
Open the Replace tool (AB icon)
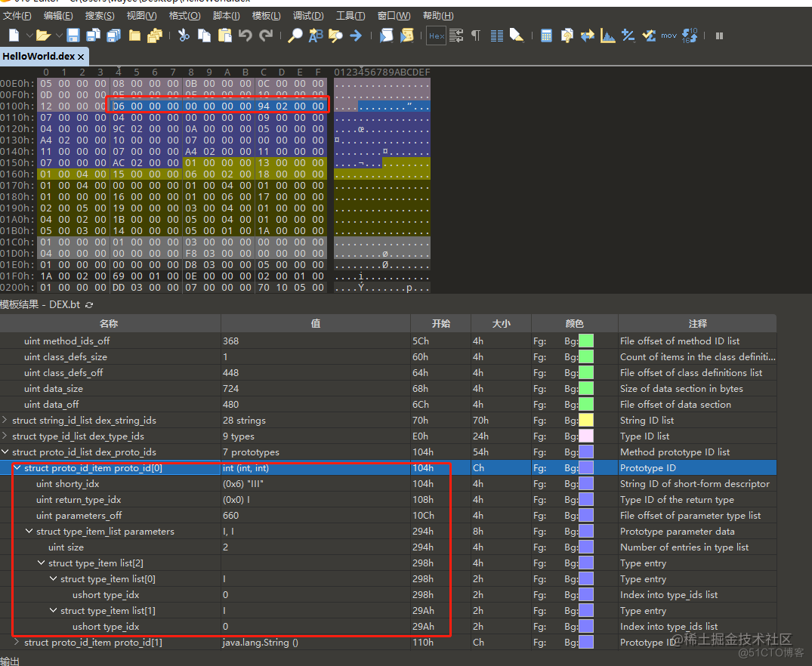(316, 35)
